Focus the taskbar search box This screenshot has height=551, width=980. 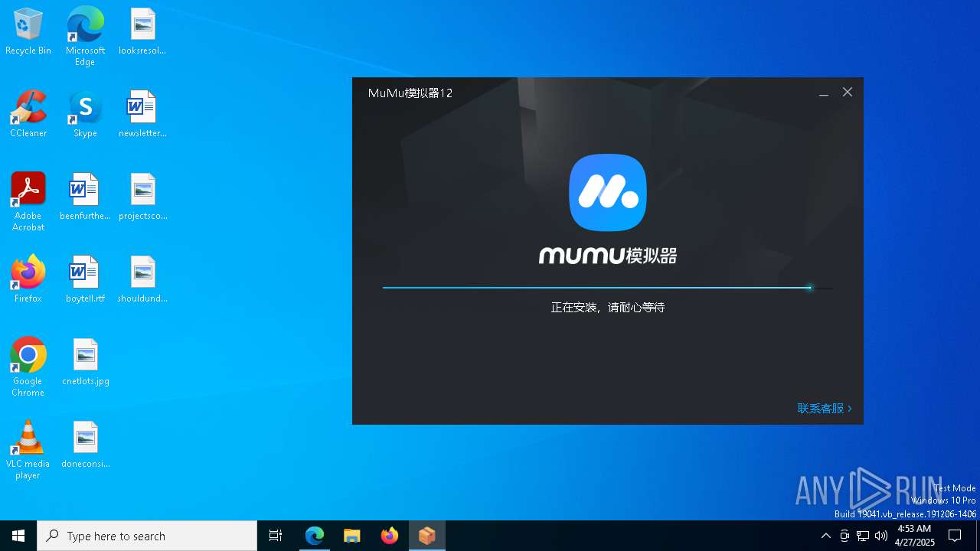(147, 536)
